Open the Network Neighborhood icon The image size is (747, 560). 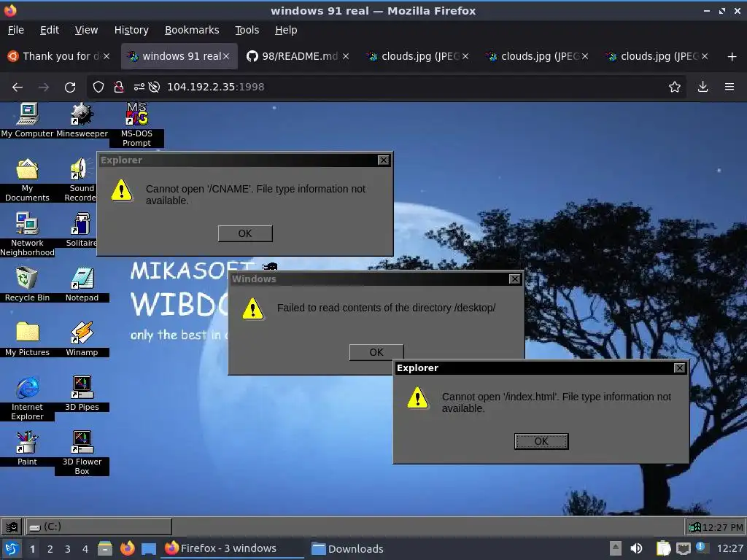coord(27,234)
